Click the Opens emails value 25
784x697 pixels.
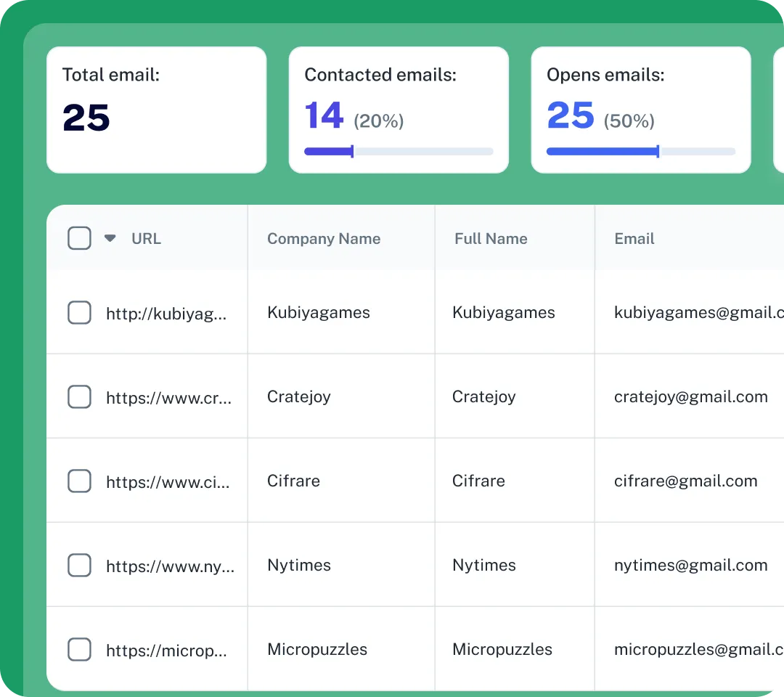[570, 115]
